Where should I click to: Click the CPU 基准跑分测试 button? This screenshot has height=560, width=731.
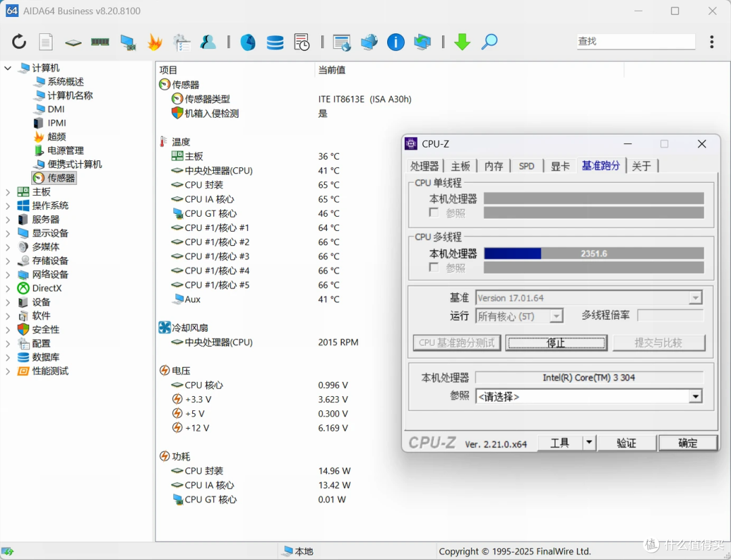coord(457,343)
